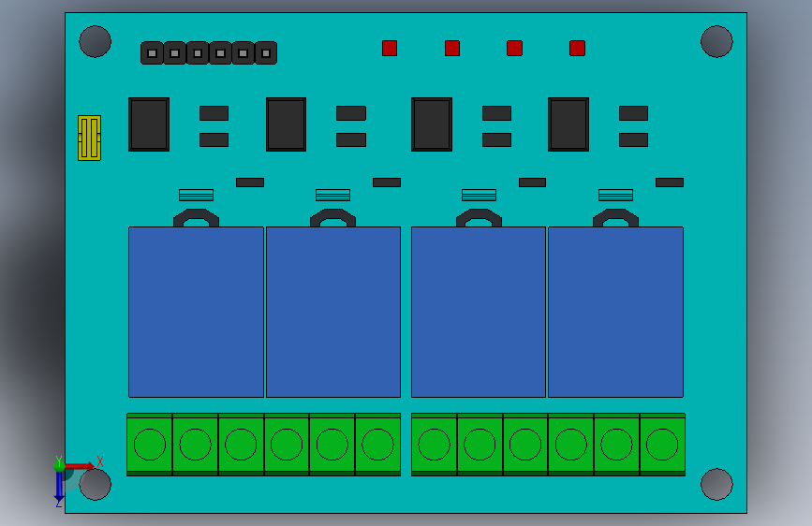
Task: Select the second red LED from the left
Action: tap(452, 48)
